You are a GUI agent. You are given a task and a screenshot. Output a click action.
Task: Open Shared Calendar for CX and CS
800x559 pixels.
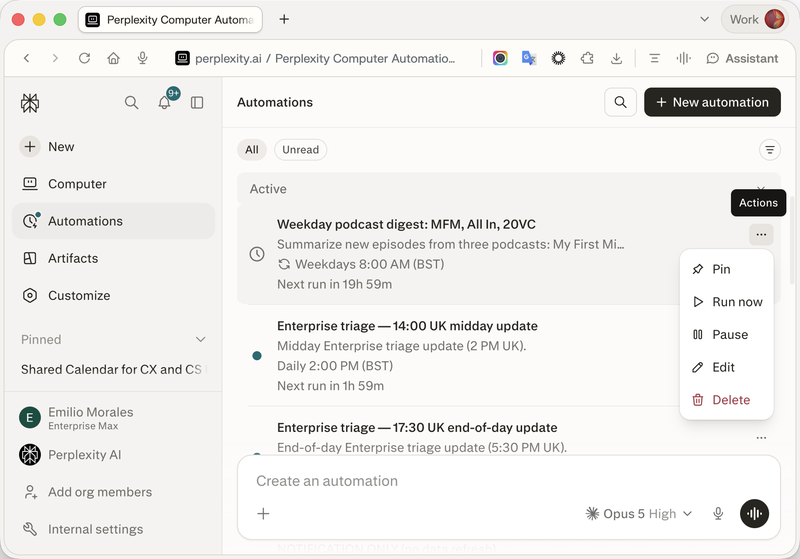click(113, 369)
